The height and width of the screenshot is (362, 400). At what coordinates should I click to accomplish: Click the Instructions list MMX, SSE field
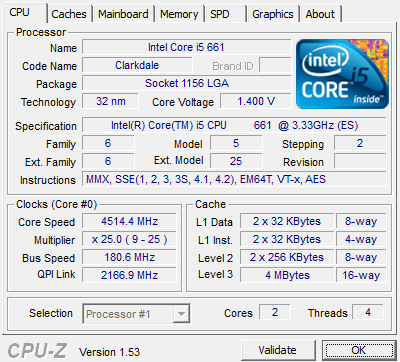click(x=234, y=179)
